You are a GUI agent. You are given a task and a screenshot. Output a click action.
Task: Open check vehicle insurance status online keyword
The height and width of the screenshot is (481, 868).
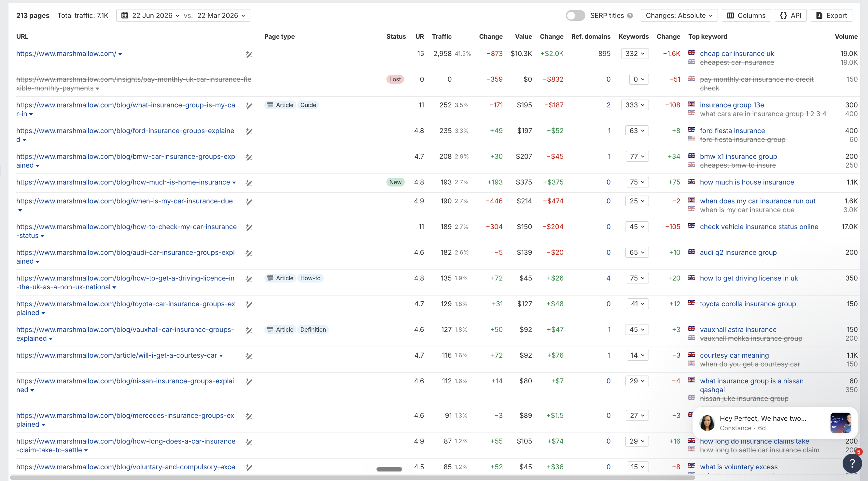pos(759,227)
